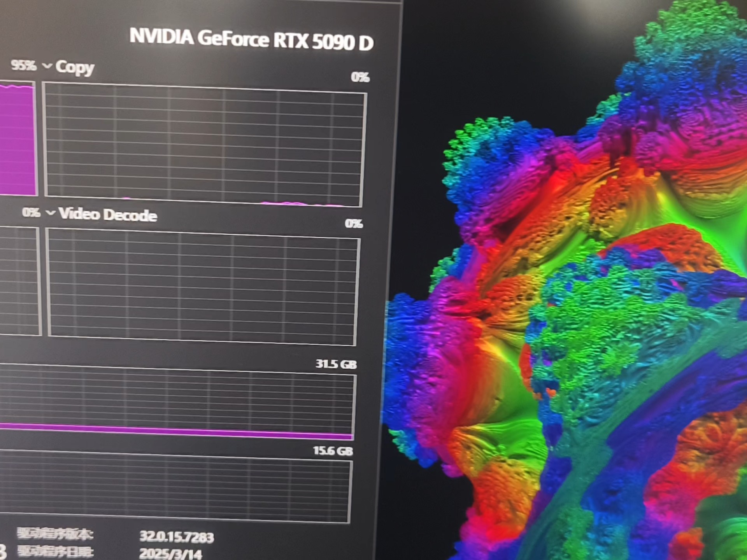The image size is (747, 560).
Task: Click the 0% label left of Video Decode
Action: (31, 212)
